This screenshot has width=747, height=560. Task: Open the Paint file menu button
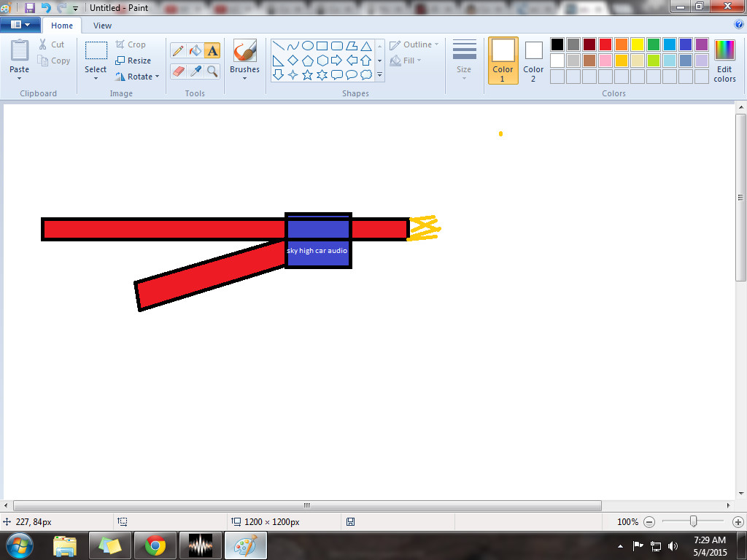20,24
